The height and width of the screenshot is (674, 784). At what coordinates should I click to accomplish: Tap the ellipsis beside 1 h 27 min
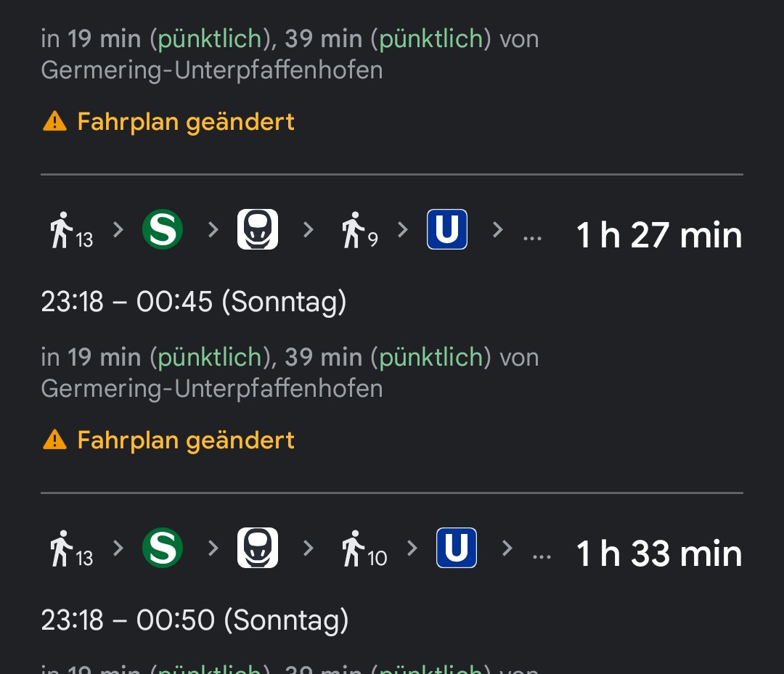point(532,236)
